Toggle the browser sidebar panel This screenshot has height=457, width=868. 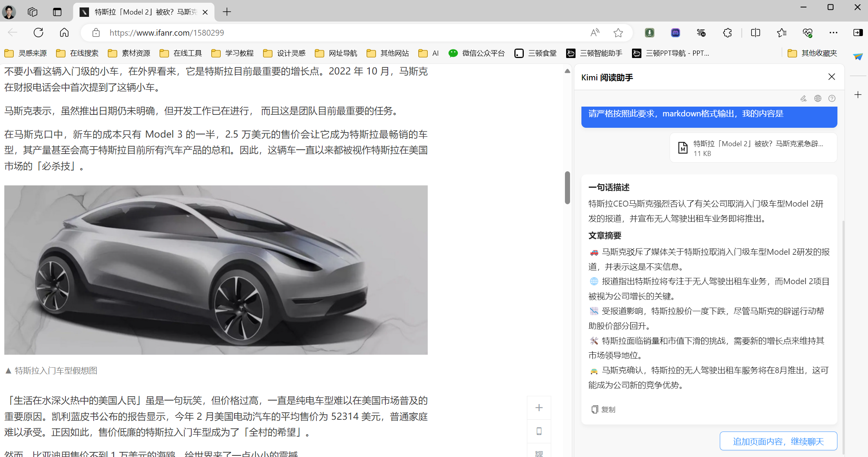tap(858, 33)
